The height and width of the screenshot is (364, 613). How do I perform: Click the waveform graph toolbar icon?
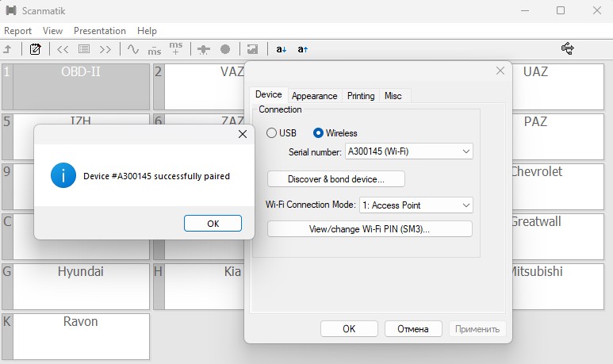point(133,49)
